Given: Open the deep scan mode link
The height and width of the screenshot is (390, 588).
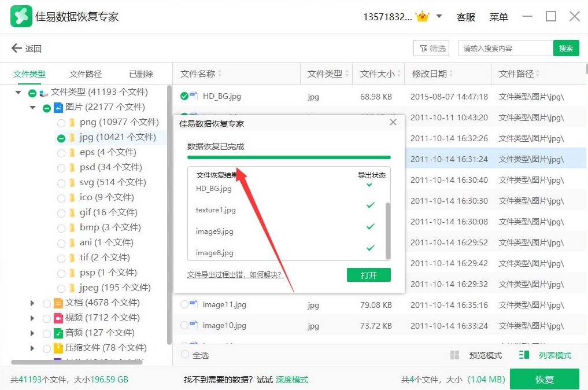Looking at the screenshot, I should tap(292, 380).
